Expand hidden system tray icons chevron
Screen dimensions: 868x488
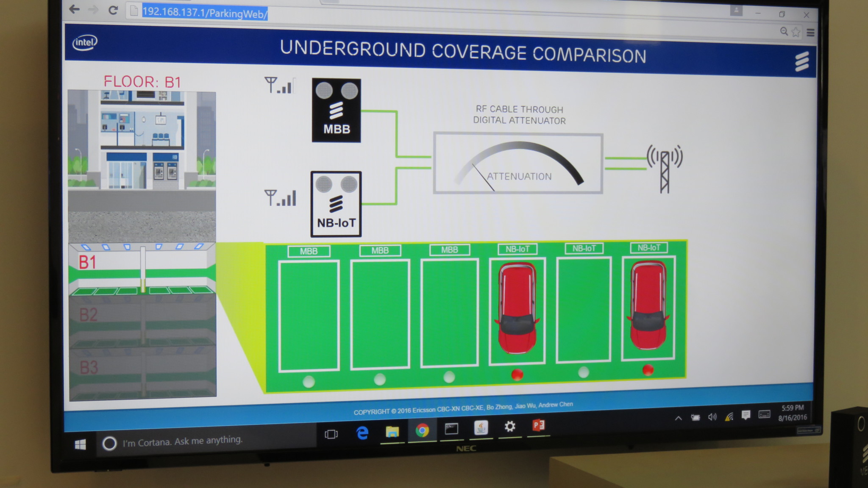[679, 418]
